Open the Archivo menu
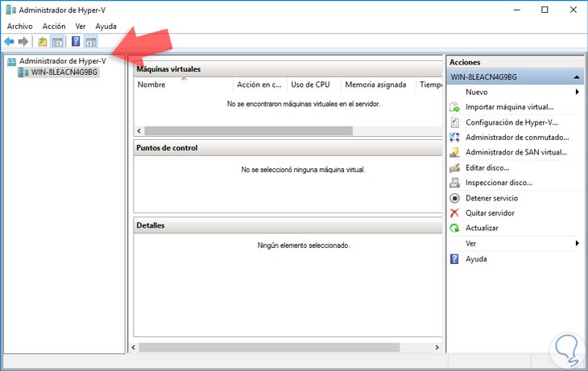588x371 pixels. [x=19, y=27]
